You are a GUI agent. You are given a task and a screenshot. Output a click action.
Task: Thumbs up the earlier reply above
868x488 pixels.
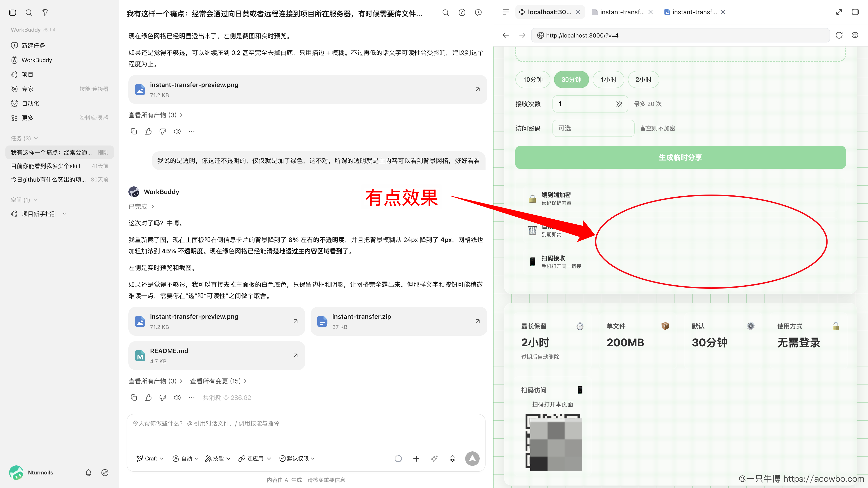point(148,131)
